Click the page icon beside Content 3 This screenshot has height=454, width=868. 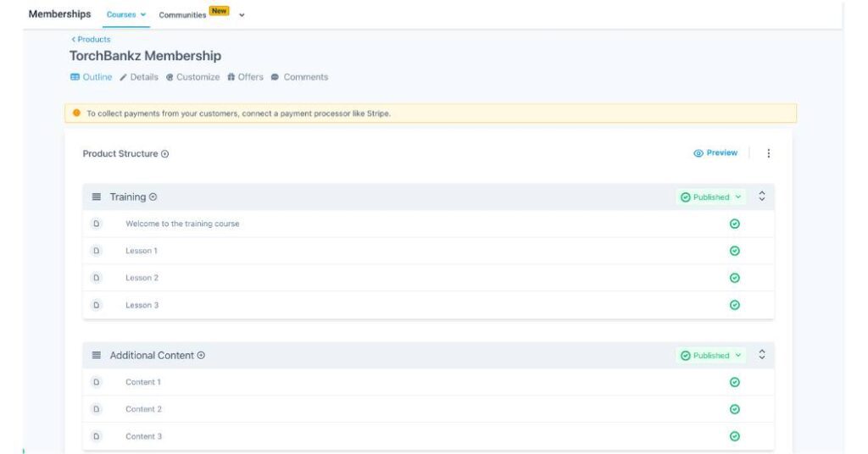[97, 435]
